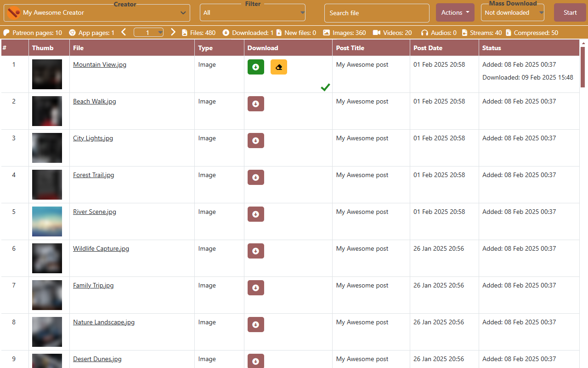This screenshot has width=588, height=368.
Task: Download the Beach Walk.jpg file
Action: click(255, 103)
